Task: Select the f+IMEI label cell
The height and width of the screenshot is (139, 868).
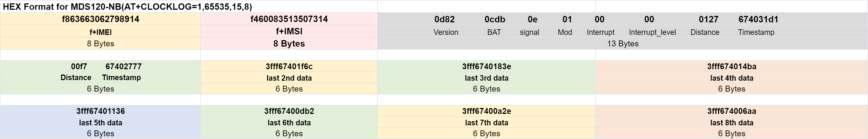Action: click(x=100, y=32)
